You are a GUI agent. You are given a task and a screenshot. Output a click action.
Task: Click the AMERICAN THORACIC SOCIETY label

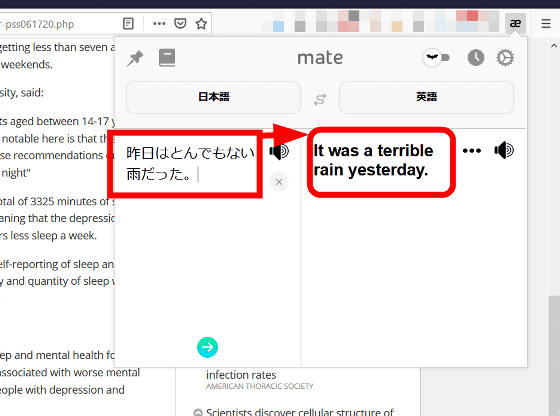(x=259, y=386)
